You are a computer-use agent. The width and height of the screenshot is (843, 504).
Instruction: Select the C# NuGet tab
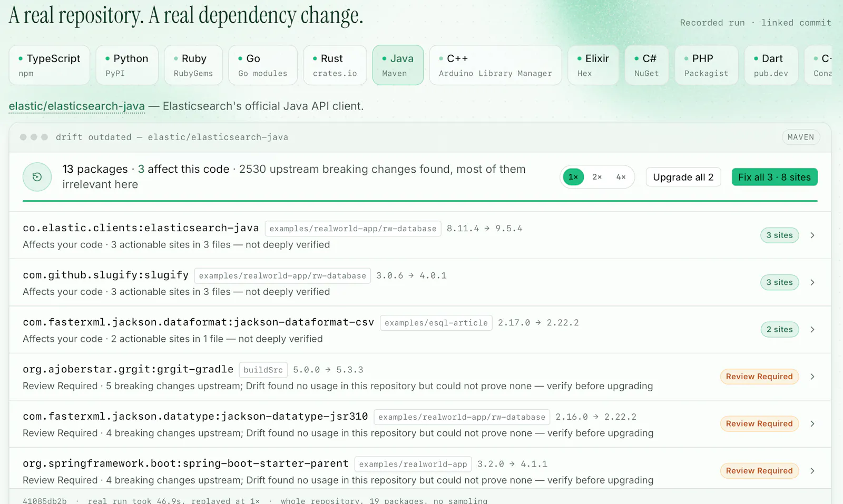point(646,65)
